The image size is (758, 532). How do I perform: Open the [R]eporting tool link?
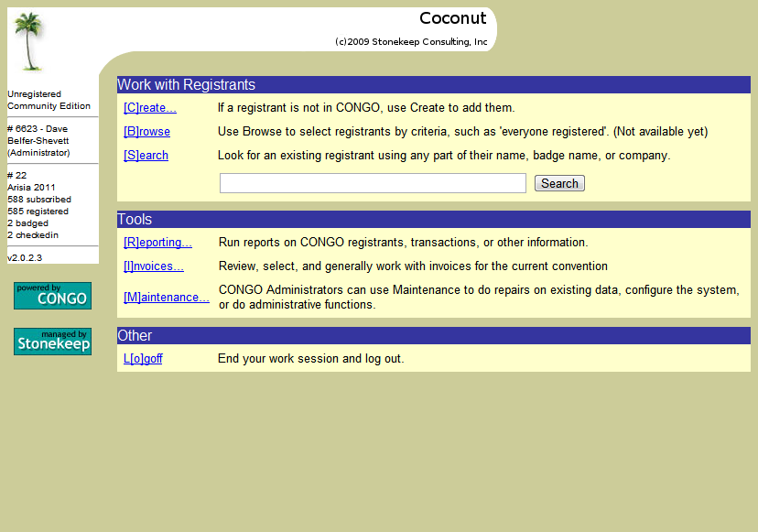tap(157, 243)
